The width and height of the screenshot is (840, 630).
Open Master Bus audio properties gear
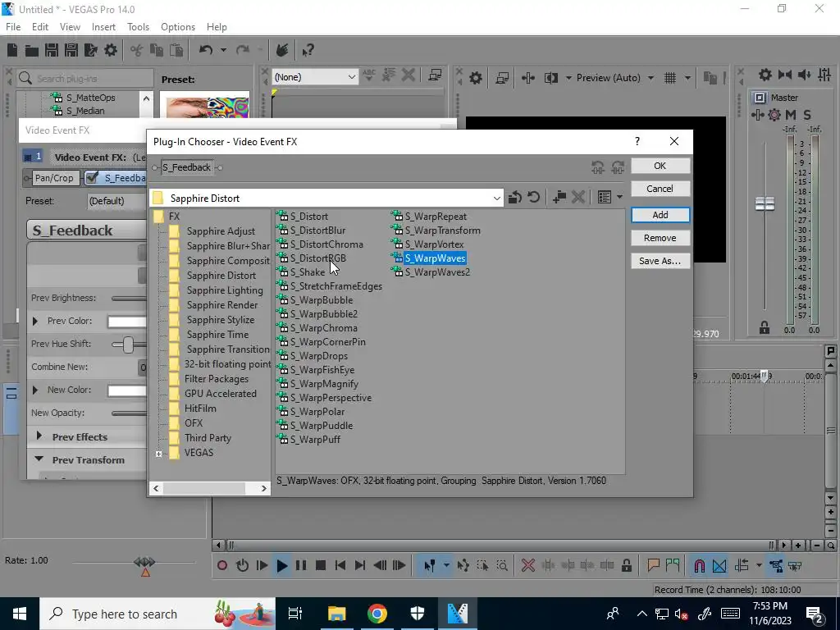coord(765,75)
